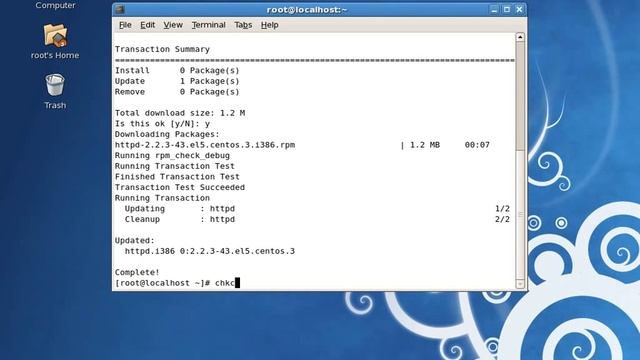Maximize the terminal window
The image size is (640, 360).
point(507,9)
